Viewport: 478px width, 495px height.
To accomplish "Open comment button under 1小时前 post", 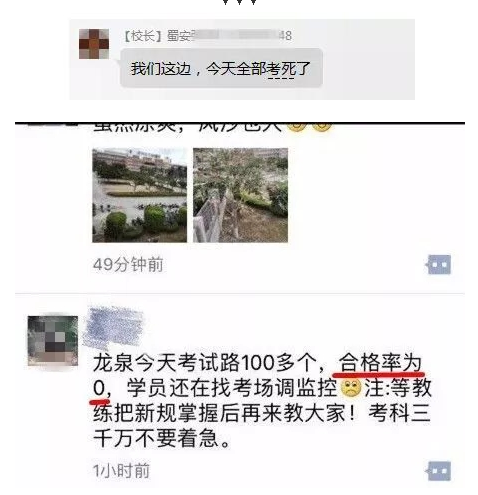I will tap(439, 471).
